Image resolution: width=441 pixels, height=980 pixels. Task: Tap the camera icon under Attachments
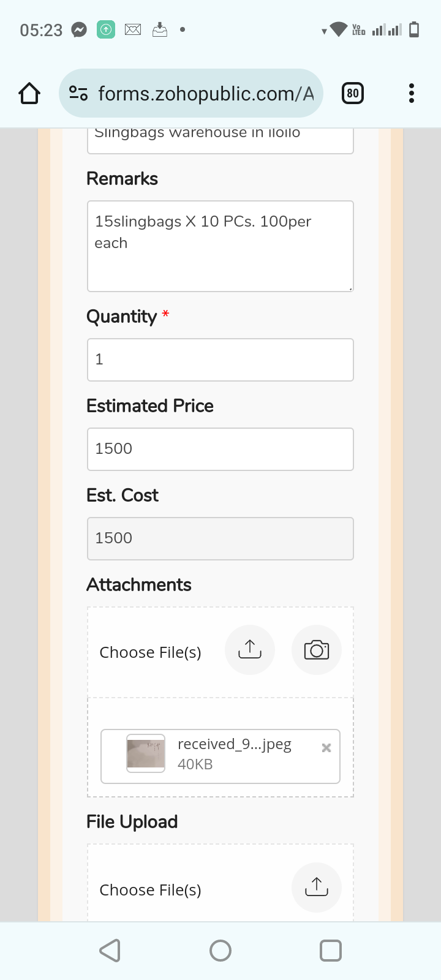coord(316,650)
